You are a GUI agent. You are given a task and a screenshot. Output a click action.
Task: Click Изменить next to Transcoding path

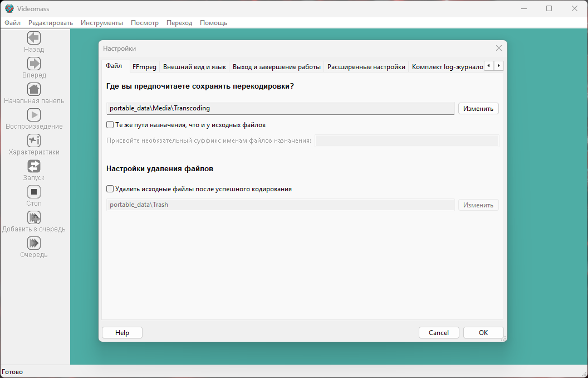[478, 109]
